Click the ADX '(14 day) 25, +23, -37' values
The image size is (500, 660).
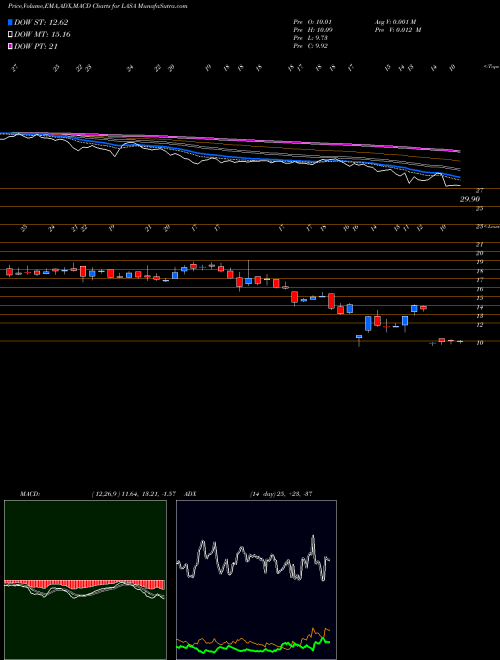pos(281,494)
